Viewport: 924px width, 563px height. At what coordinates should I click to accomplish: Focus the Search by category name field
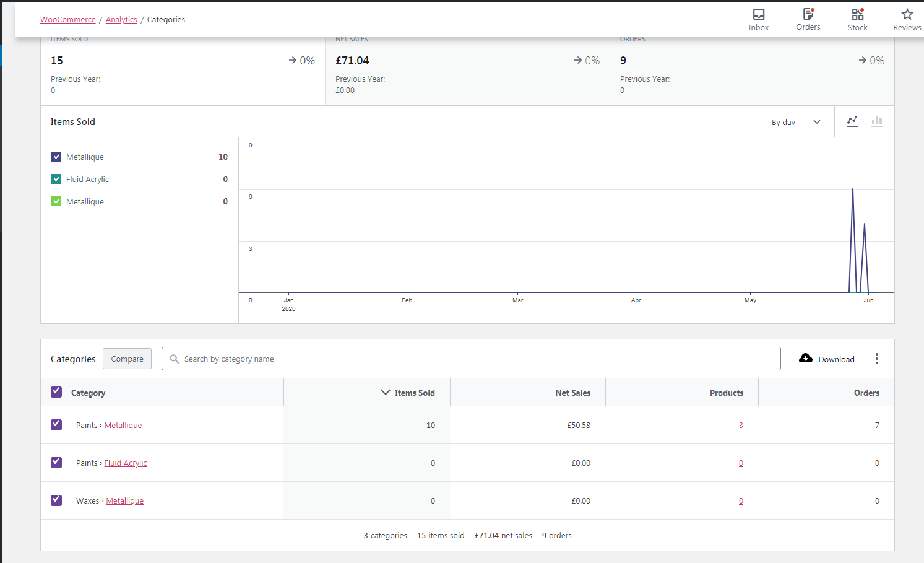point(471,359)
